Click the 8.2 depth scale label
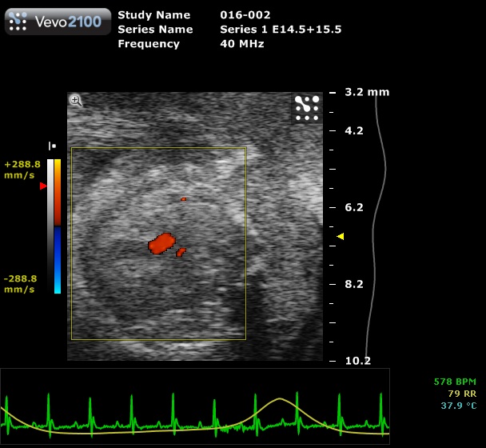486x448 pixels. point(354,284)
